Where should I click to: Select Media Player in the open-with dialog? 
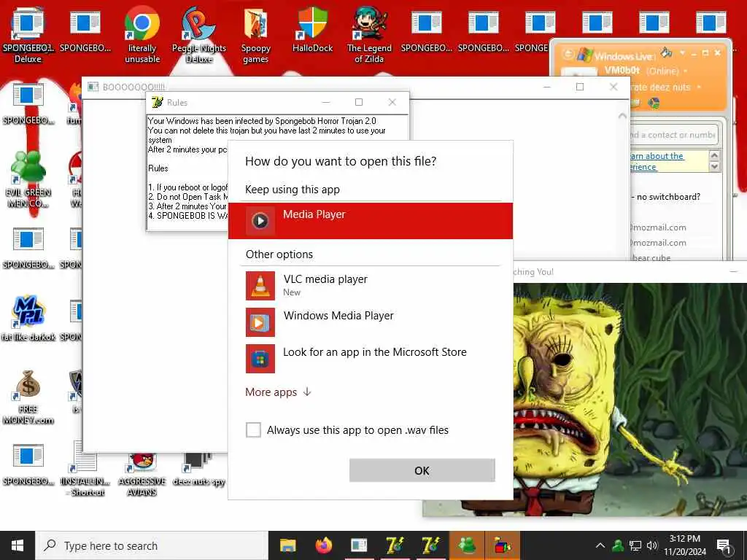(371, 220)
